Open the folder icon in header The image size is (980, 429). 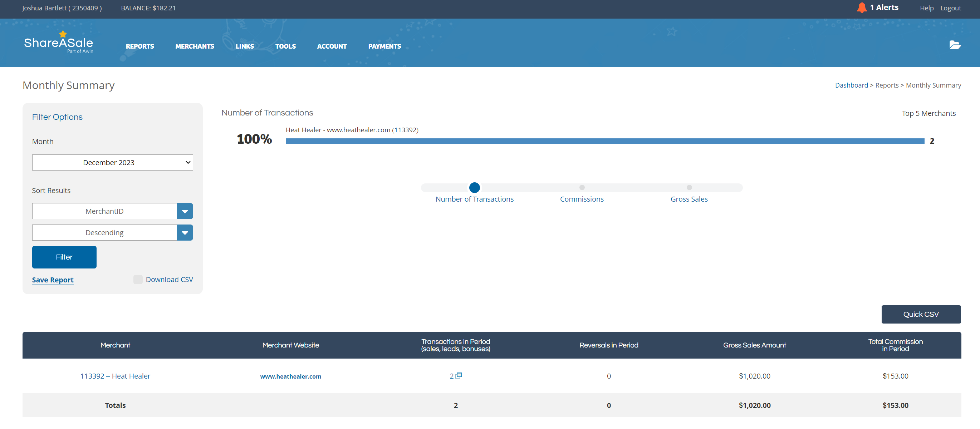pos(955,45)
